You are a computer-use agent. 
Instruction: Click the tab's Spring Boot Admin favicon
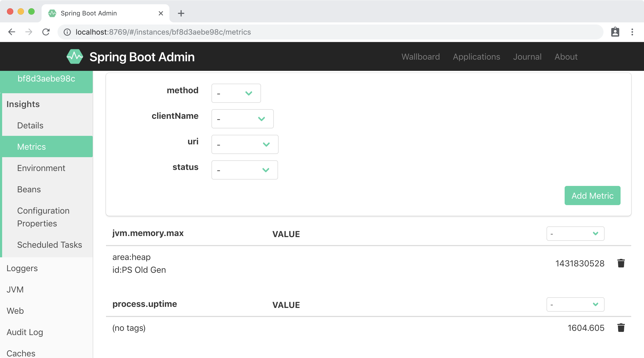click(52, 13)
